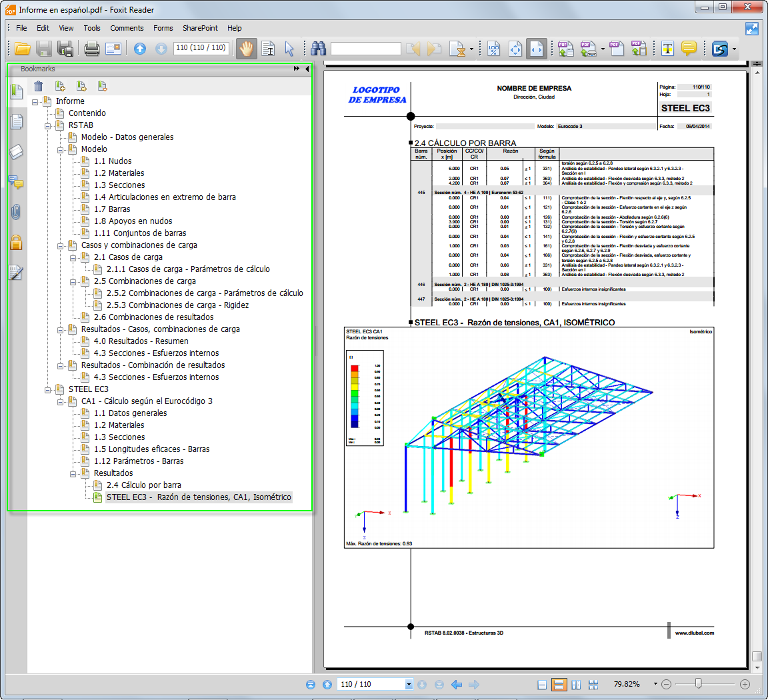
Task: Open the Help menu
Action: tap(234, 28)
